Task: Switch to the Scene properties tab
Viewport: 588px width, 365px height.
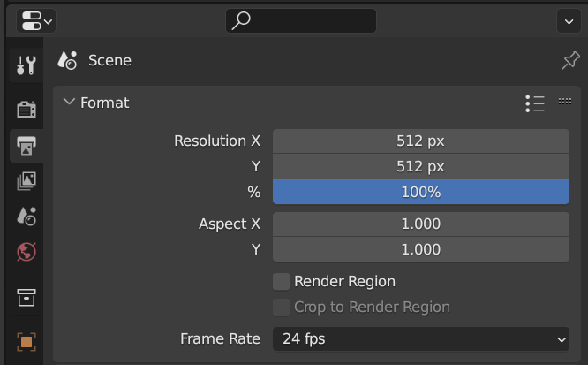Action: [x=26, y=216]
